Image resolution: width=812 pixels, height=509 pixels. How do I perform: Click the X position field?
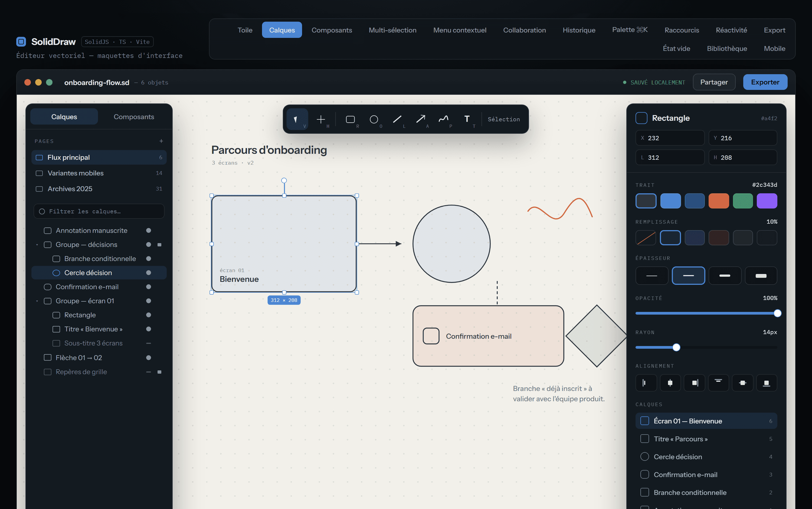pos(670,138)
